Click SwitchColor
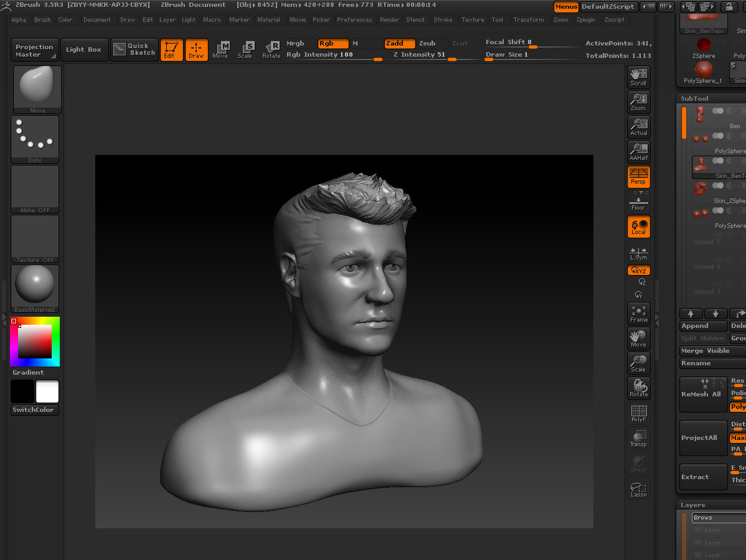This screenshot has width=746, height=560. (x=35, y=410)
